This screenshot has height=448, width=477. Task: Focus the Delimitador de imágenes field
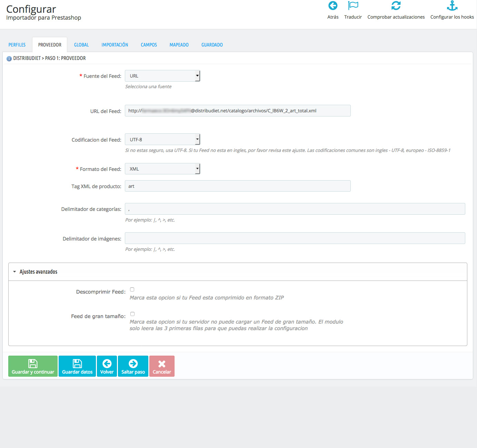(295, 238)
